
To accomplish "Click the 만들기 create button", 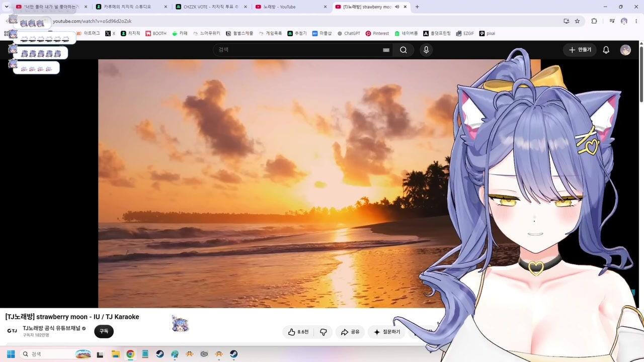I will pos(580,50).
